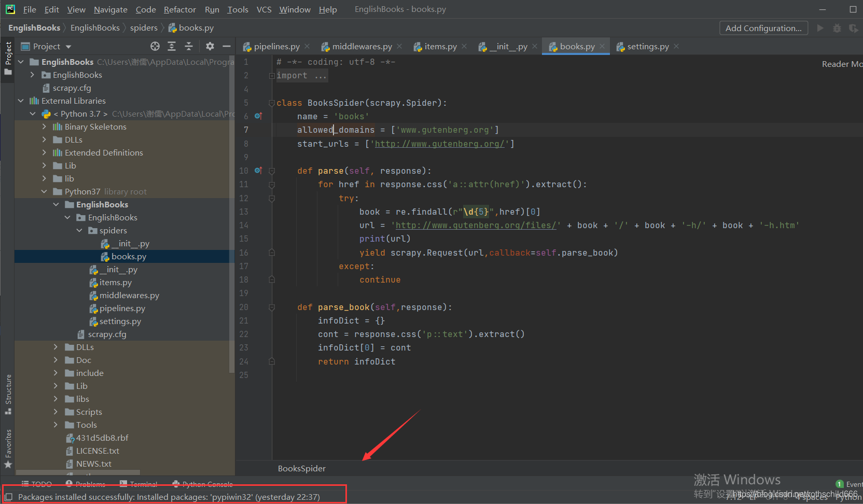Image resolution: width=863 pixels, height=504 pixels.
Task: Switch to the settings.py editor tab
Action: pos(647,47)
